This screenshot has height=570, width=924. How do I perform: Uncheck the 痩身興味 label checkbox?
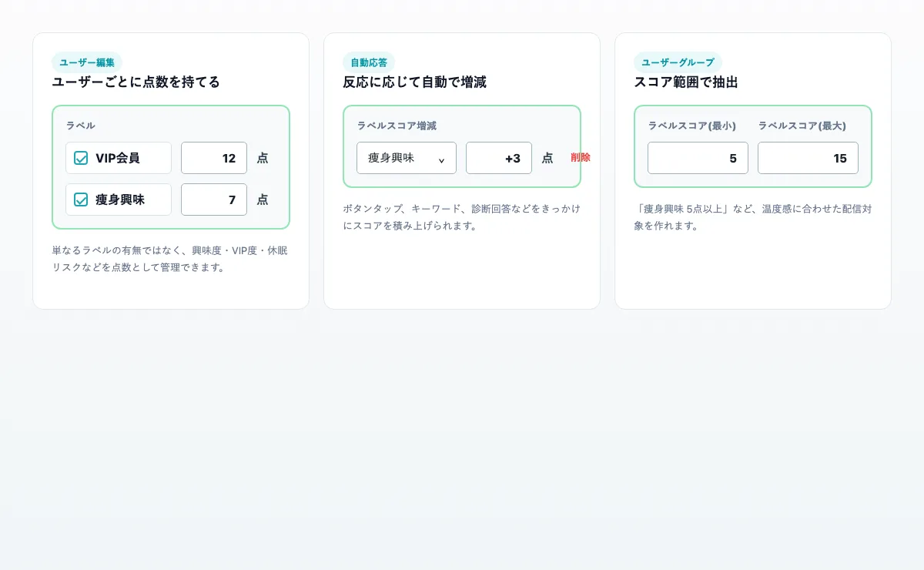pyautogui.click(x=81, y=199)
